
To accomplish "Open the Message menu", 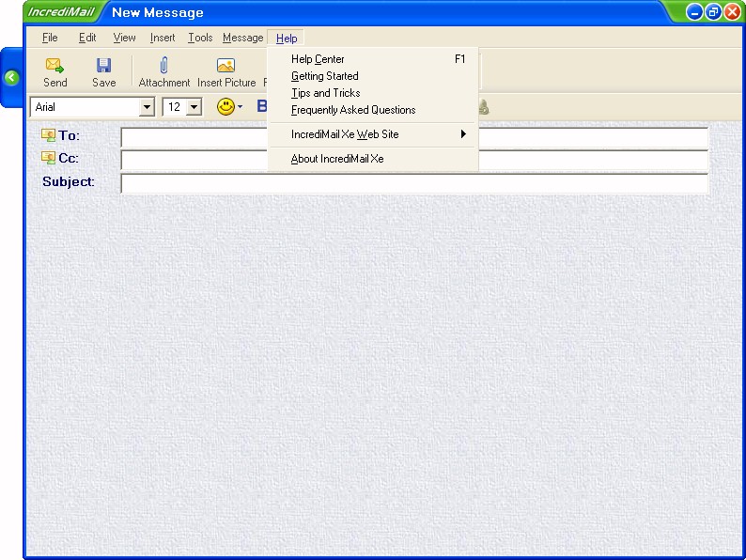I will click(242, 38).
